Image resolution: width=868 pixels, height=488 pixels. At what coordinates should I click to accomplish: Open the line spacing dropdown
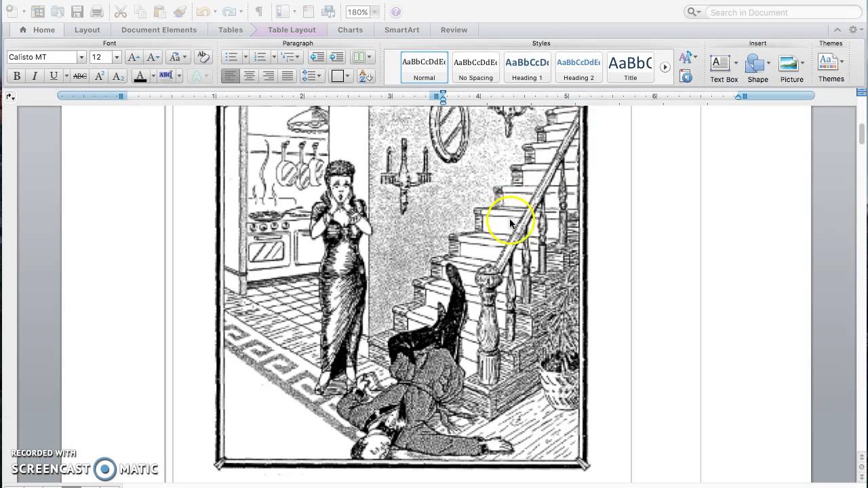click(x=312, y=76)
